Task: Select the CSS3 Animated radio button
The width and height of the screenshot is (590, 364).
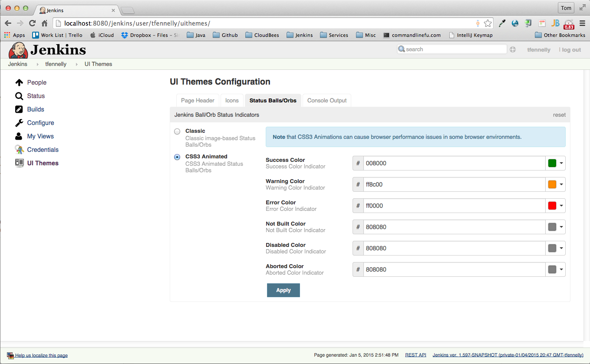Action: [x=177, y=157]
